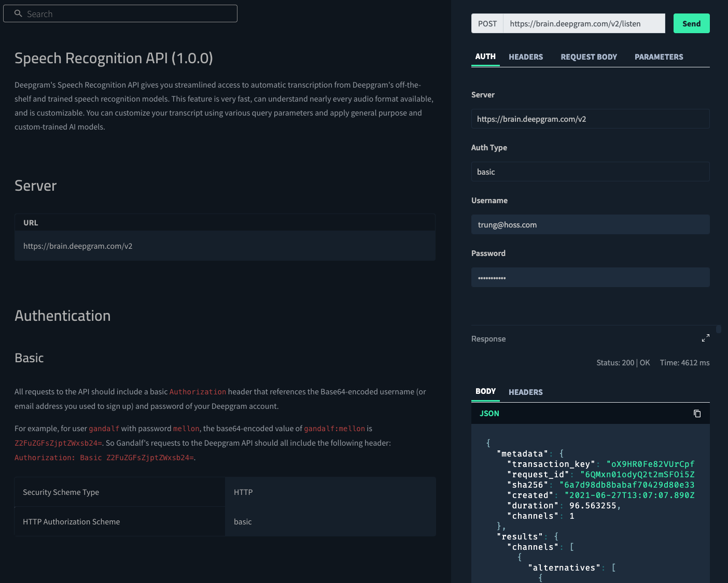The image size is (728, 583).
Task: View response HEADERS tab
Action: 525,392
